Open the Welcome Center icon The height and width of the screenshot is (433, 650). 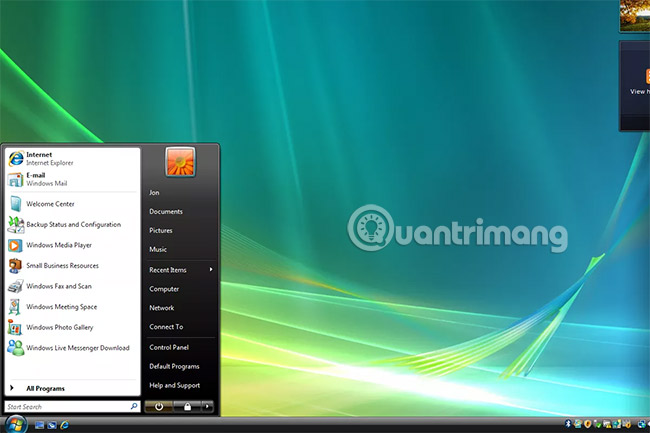(15, 204)
